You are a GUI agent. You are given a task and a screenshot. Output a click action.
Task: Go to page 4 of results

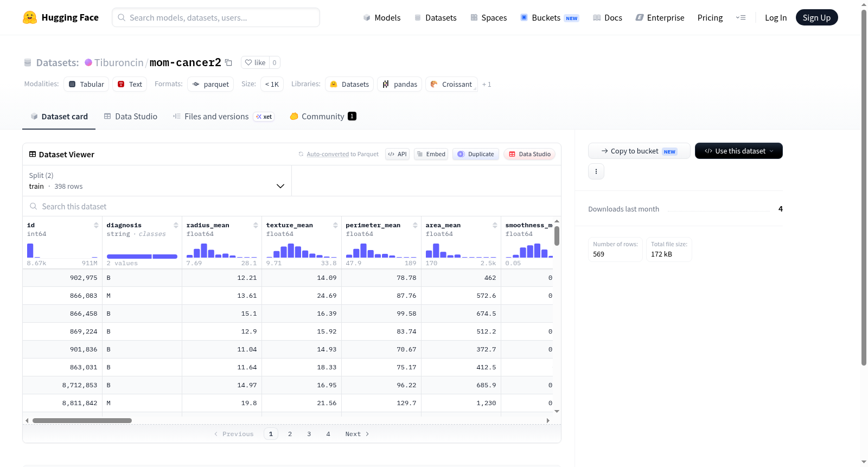(328, 434)
